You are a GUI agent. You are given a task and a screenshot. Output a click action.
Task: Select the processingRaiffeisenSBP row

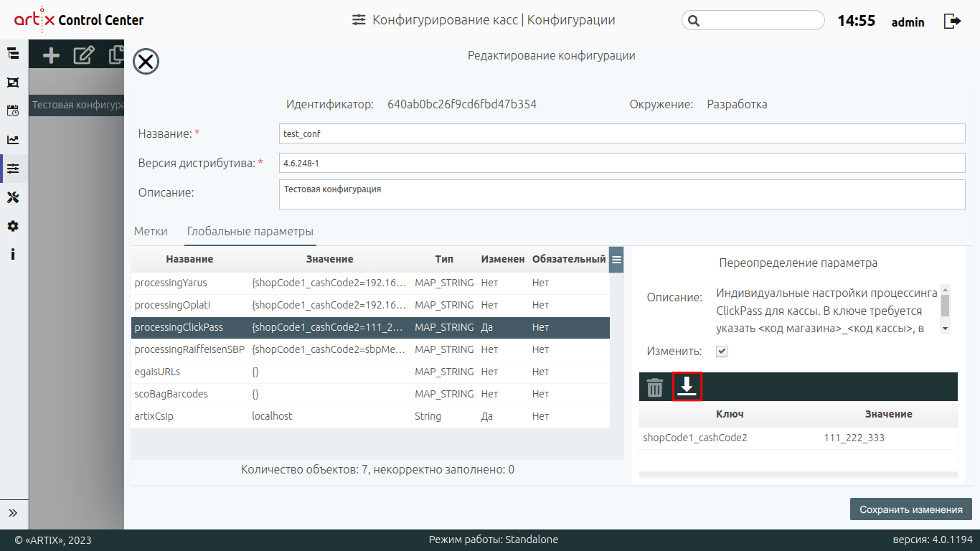tap(370, 349)
